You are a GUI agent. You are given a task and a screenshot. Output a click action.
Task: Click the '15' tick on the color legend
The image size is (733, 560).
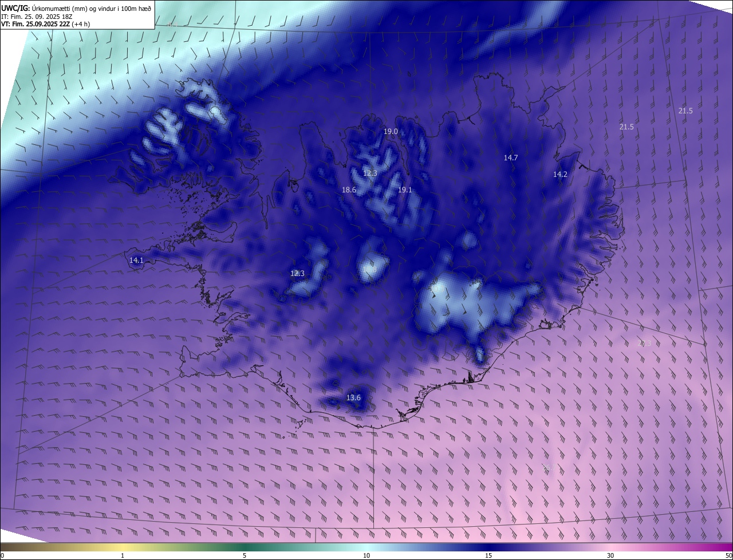point(488,555)
